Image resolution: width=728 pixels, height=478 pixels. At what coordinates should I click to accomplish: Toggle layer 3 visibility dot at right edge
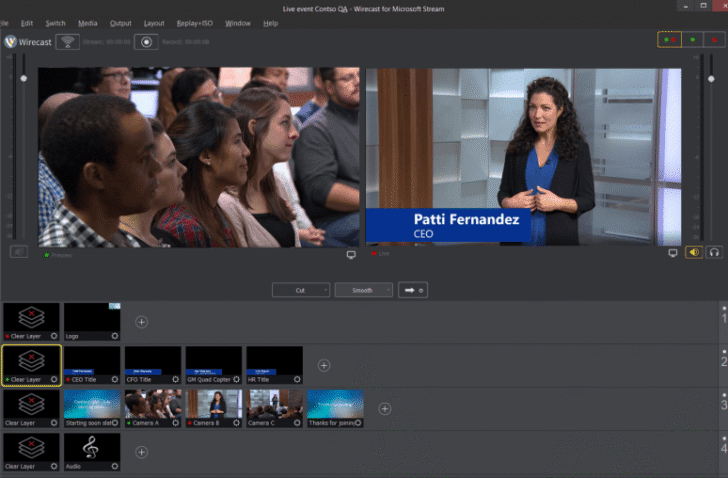[x=724, y=395]
